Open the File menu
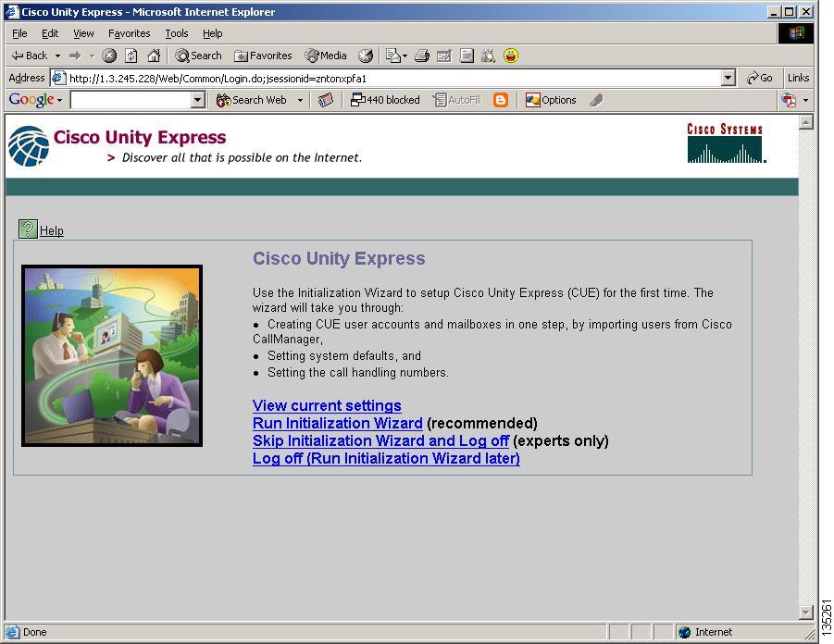The width and height of the screenshot is (834, 644). [x=19, y=33]
